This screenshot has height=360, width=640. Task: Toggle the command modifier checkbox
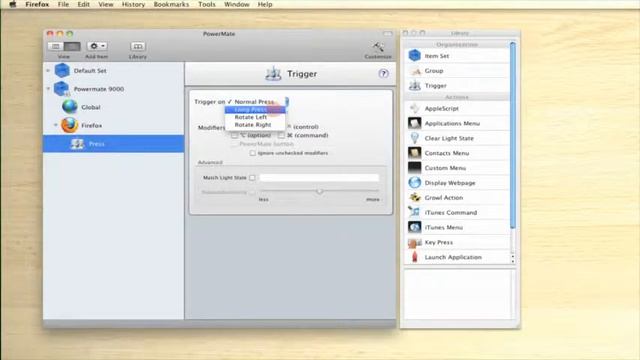[281, 135]
